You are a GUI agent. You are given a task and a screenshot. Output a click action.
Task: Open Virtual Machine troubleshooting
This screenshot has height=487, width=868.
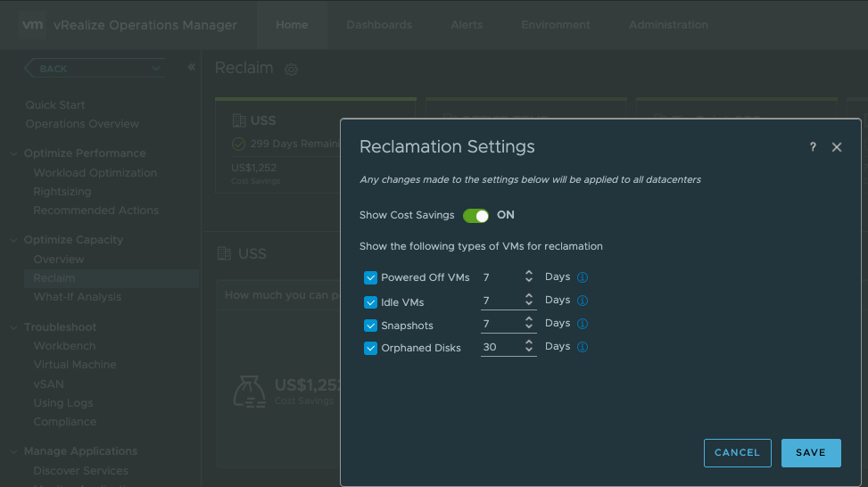(x=75, y=365)
